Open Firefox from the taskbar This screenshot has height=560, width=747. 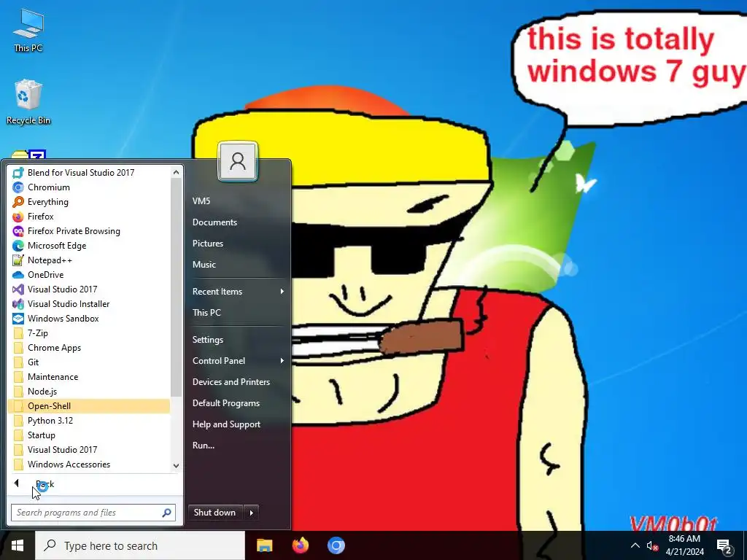point(300,545)
